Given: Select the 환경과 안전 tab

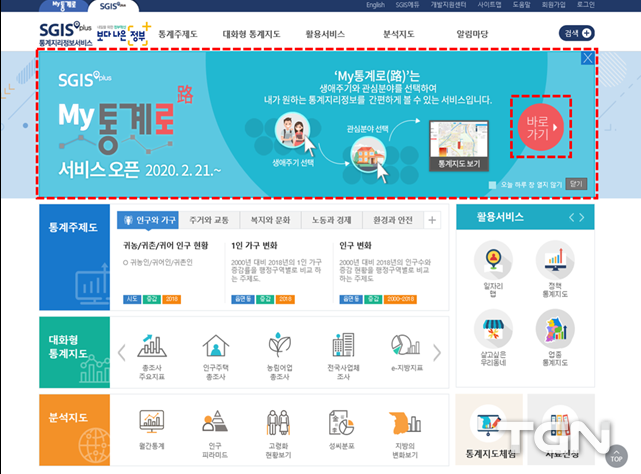Looking at the screenshot, I should click(393, 220).
